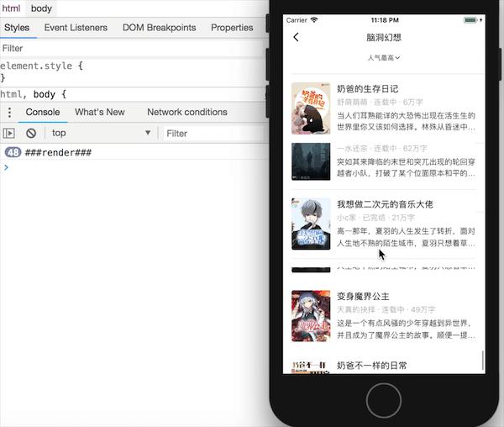This screenshot has width=504, height=427.
Task: Select body in the breadcrumb
Action: (41, 8)
